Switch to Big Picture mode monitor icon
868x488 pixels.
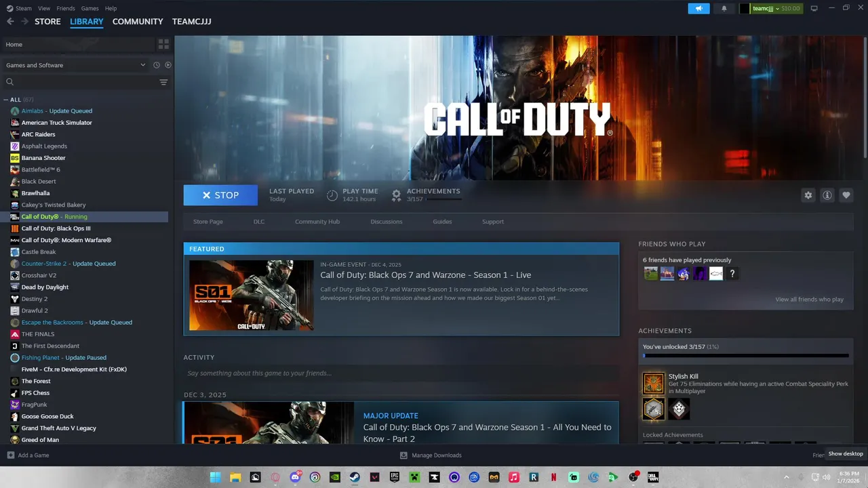coord(814,9)
